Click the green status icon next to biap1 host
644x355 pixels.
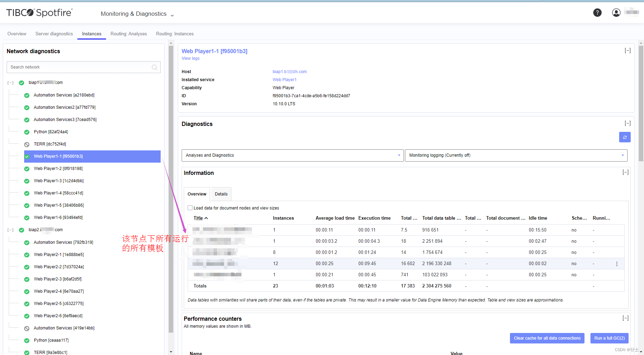tap(21, 83)
